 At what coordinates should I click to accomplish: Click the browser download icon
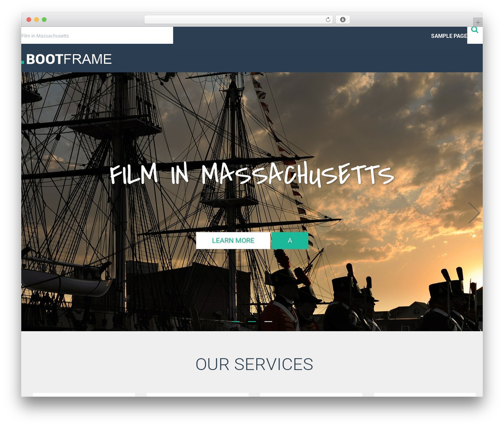pos(343,20)
